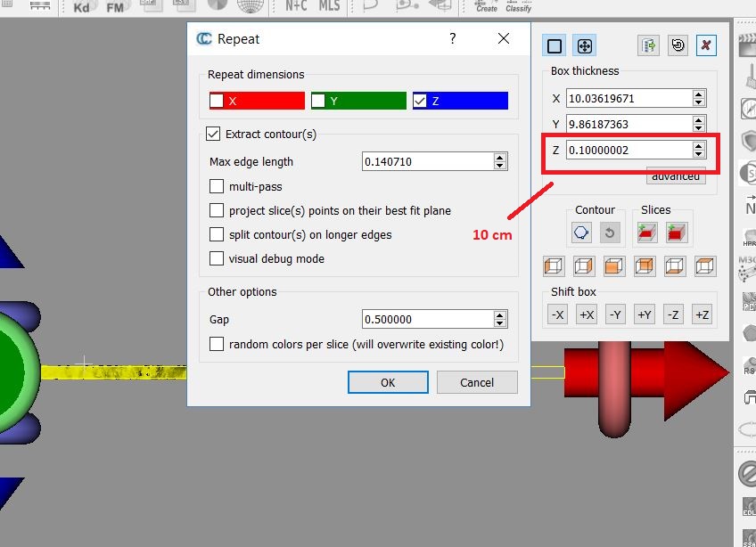756x547 pixels.
Task: Enable the multi-pass checkbox
Action: click(217, 187)
